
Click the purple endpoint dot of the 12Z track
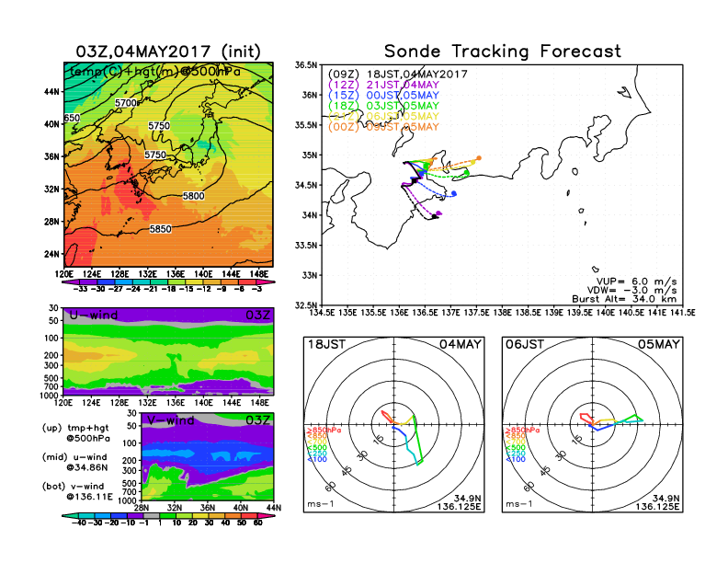(439, 214)
